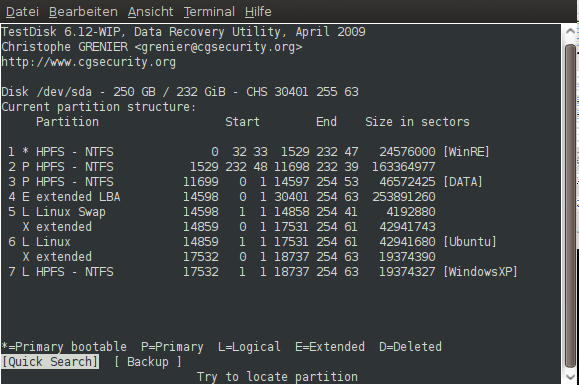Choose the Backup option

(x=148, y=362)
